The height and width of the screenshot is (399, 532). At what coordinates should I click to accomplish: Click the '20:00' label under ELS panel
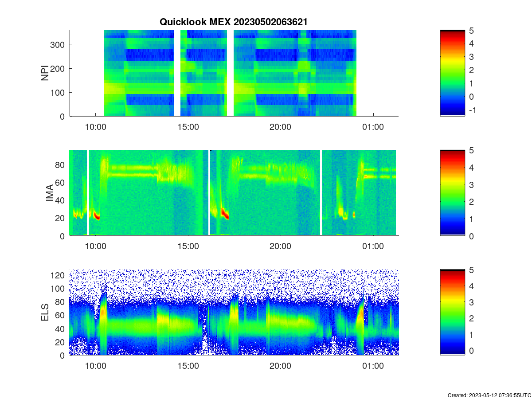tap(280, 365)
